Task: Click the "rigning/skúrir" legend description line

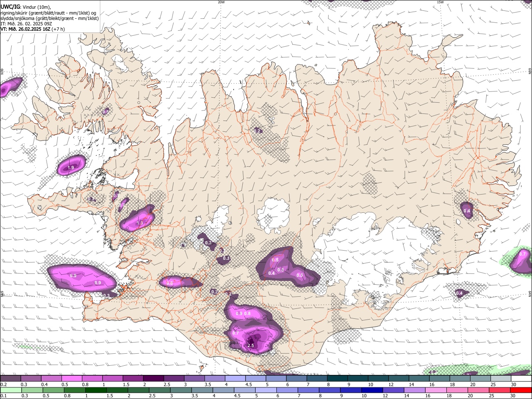Action: (48, 12)
